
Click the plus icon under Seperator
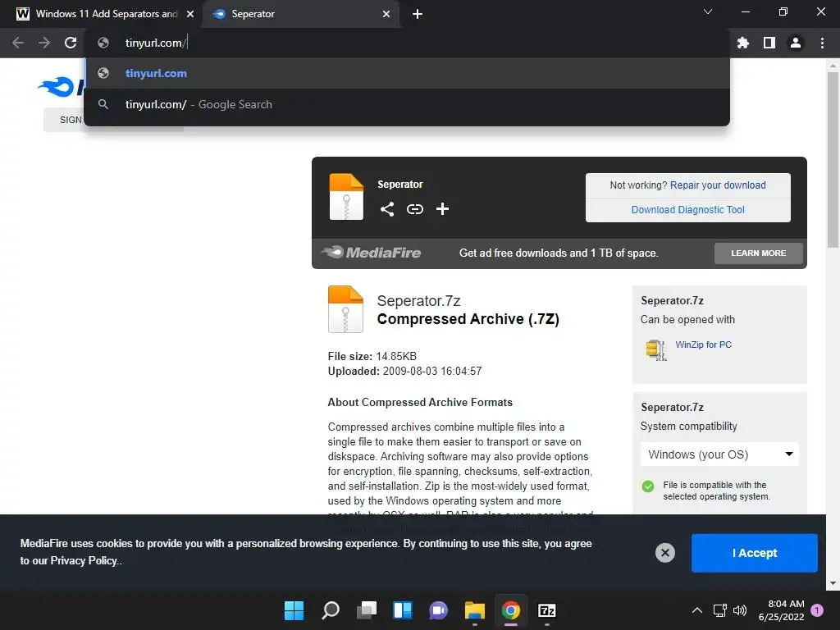[442, 209]
